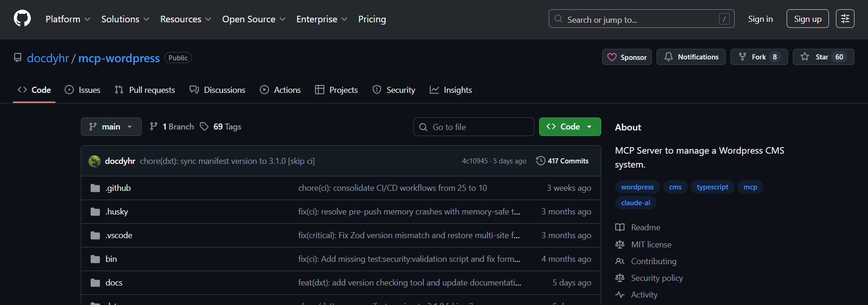Image resolution: width=868 pixels, height=305 pixels.
Task: Open the main branch selector dropdown
Action: 111,127
